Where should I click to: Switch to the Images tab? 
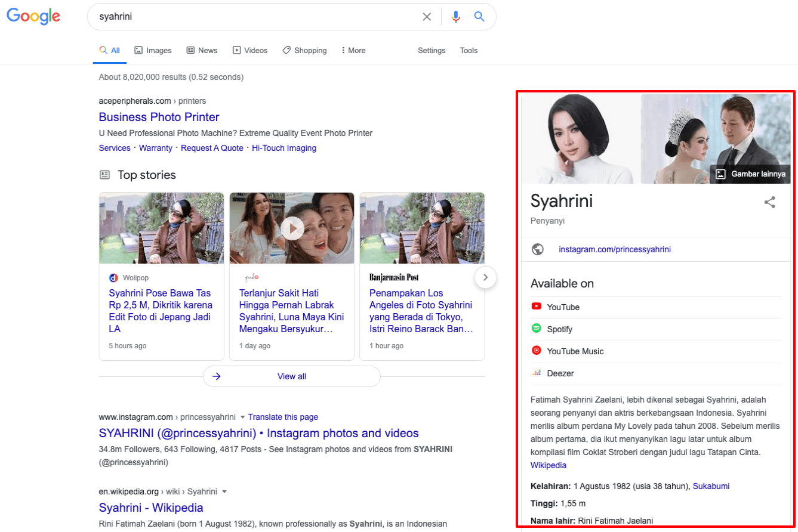tap(153, 51)
